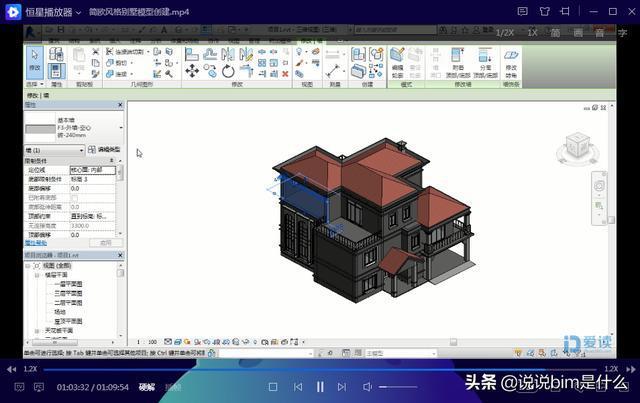Open the wall type selector dropdown
Screen dimensions: 640x403
pyautogui.click(x=120, y=129)
